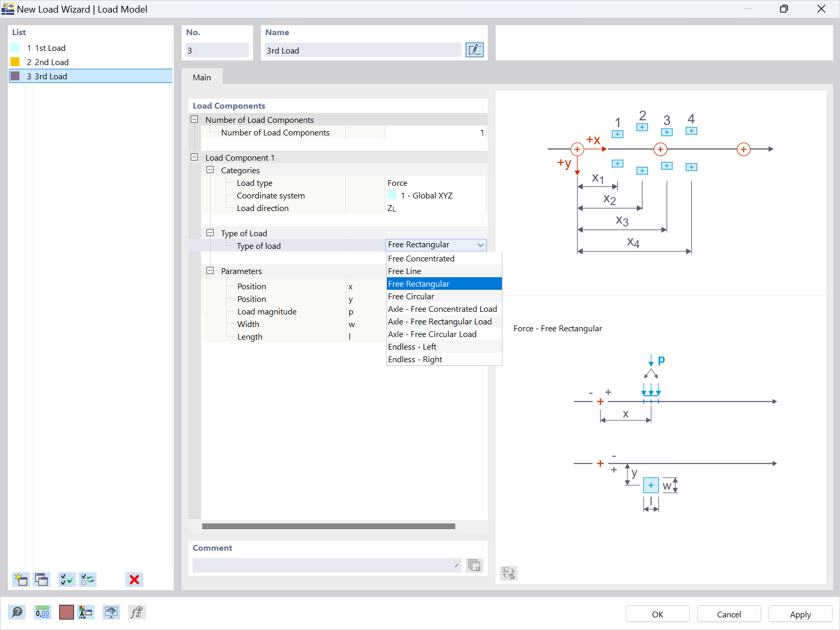Open the formula function icon

(136, 612)
